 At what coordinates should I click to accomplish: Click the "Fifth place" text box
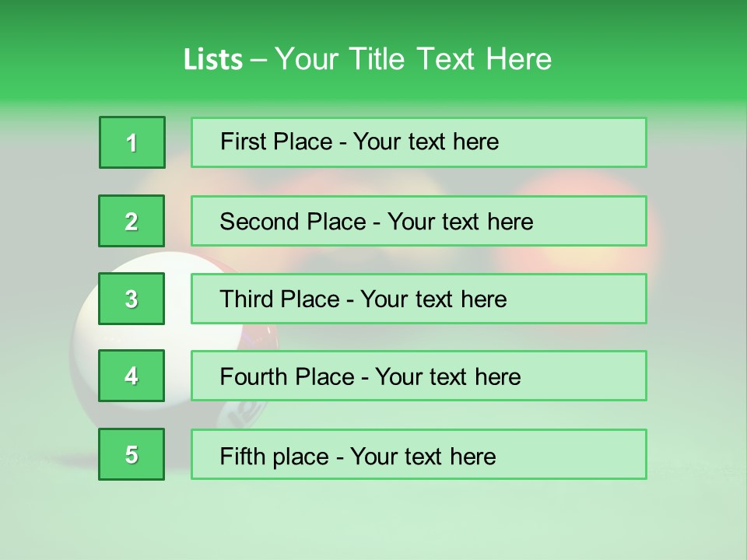(x=419, y=454)
